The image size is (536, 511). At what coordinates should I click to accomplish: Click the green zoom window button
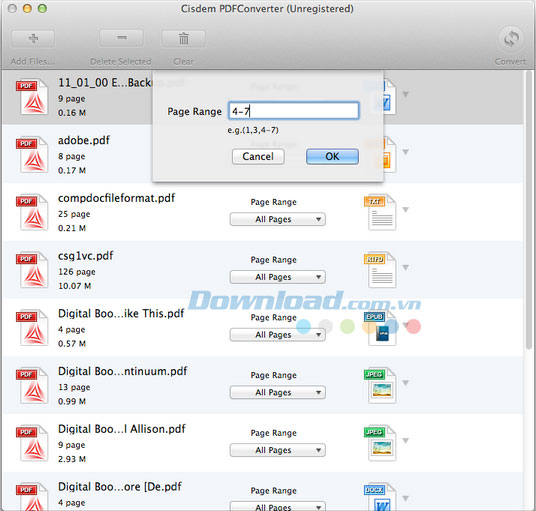42,9
